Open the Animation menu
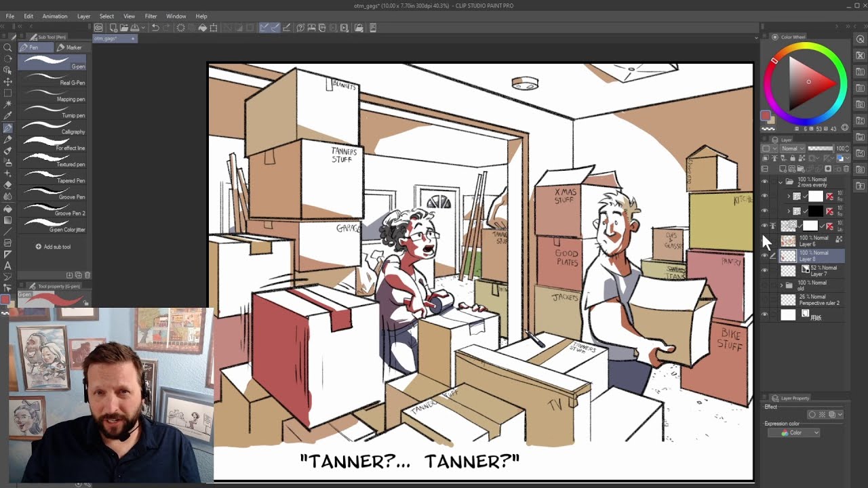 (x=55, y=16)
